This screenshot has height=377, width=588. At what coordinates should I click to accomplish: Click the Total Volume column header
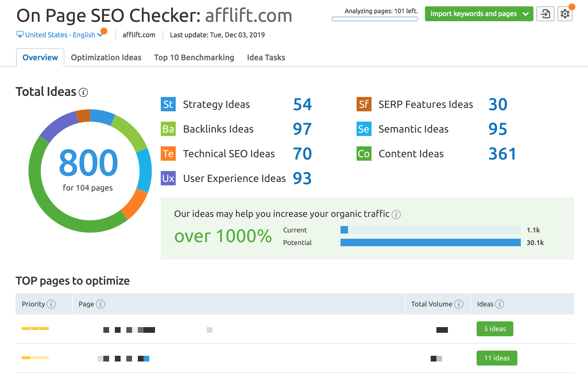coord(438,304)
